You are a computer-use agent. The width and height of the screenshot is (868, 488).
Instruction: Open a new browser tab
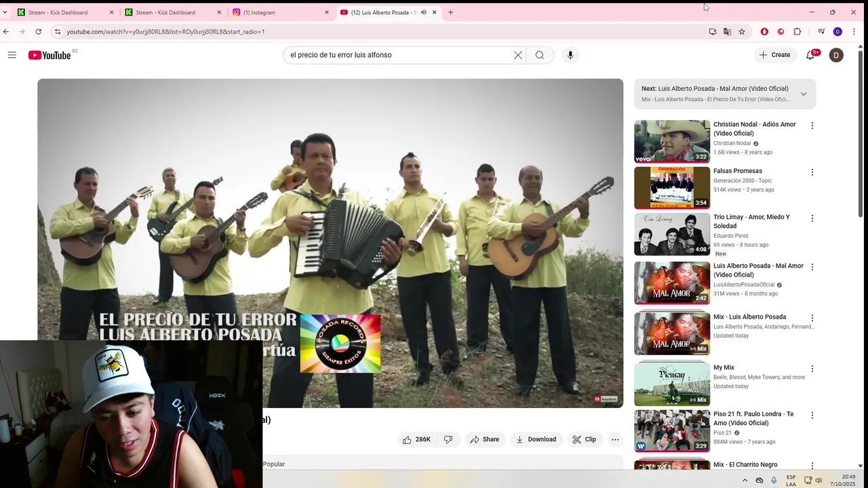tap(450, 12)
